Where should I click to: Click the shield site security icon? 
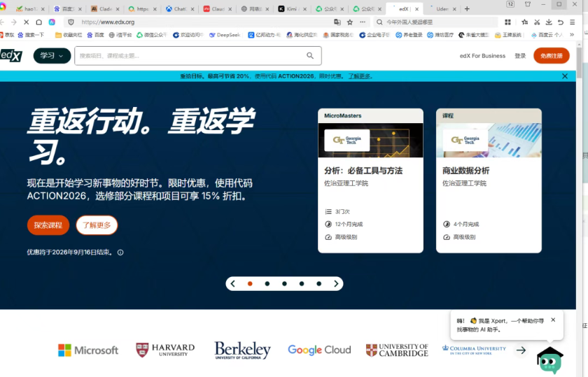click(71, 22)
